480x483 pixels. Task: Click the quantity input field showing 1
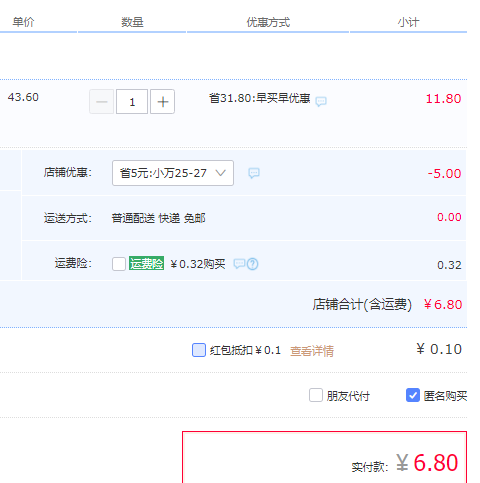132,102
